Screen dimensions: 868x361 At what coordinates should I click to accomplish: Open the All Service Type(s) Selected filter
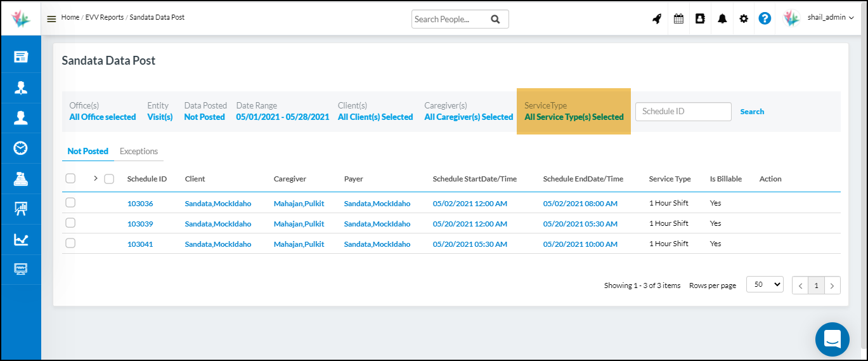click(574, 117)
